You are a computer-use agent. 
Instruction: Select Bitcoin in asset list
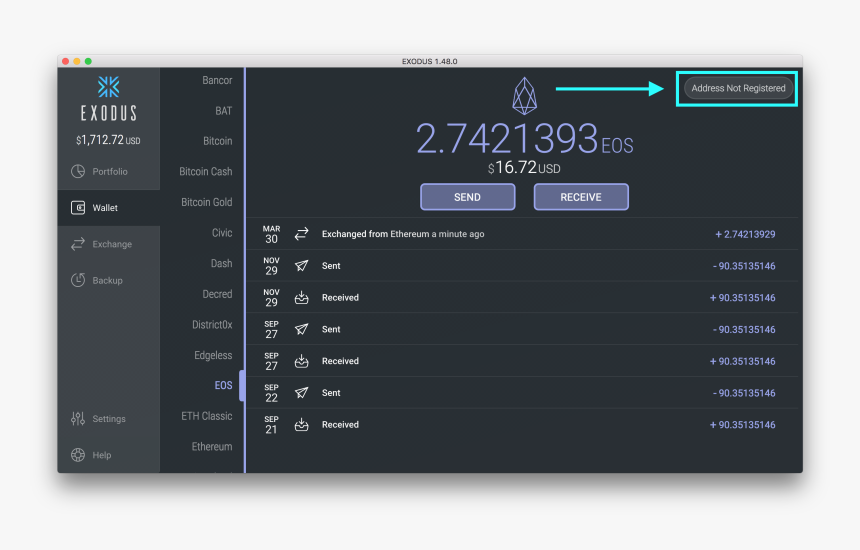[x=217, y=141]
